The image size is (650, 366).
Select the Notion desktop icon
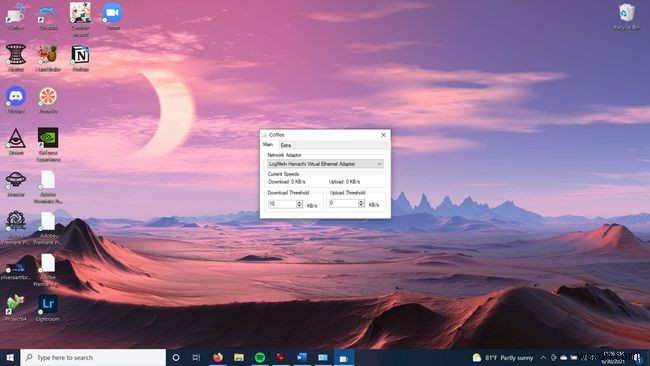(x=80, y=58)
